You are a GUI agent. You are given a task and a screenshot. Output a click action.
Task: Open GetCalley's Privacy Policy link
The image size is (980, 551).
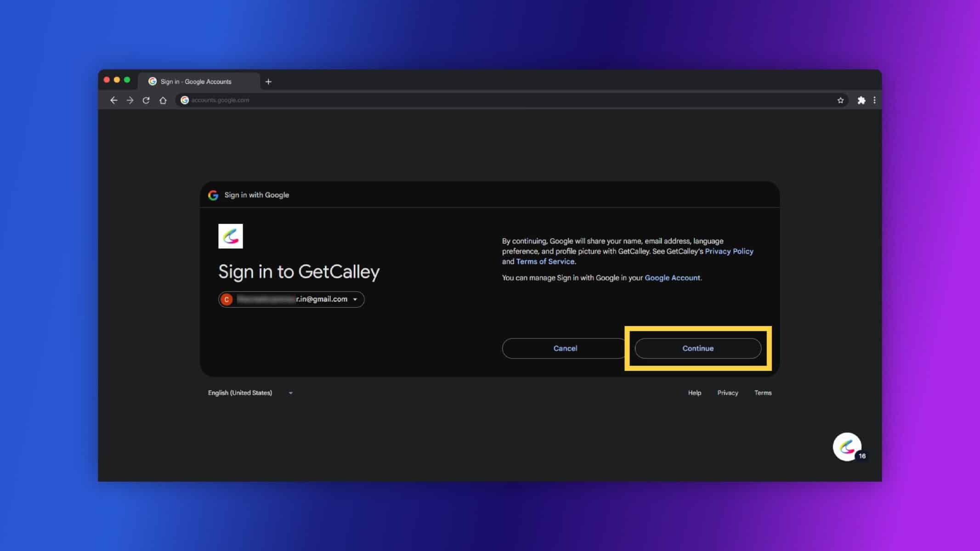click(729, 251)
